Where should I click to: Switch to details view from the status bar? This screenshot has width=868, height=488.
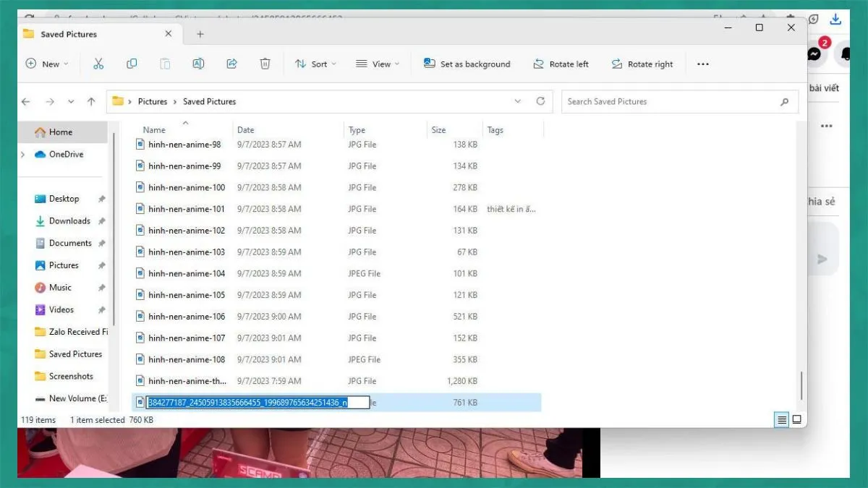(781, 419)
